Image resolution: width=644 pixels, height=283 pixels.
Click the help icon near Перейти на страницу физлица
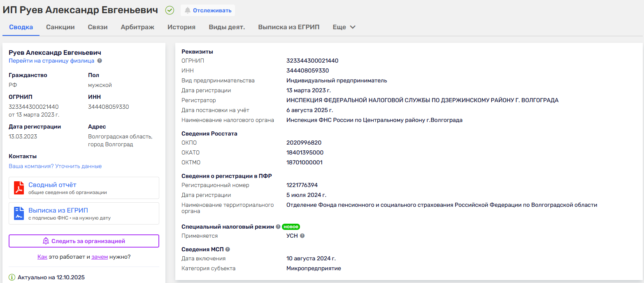coord(100,61)
